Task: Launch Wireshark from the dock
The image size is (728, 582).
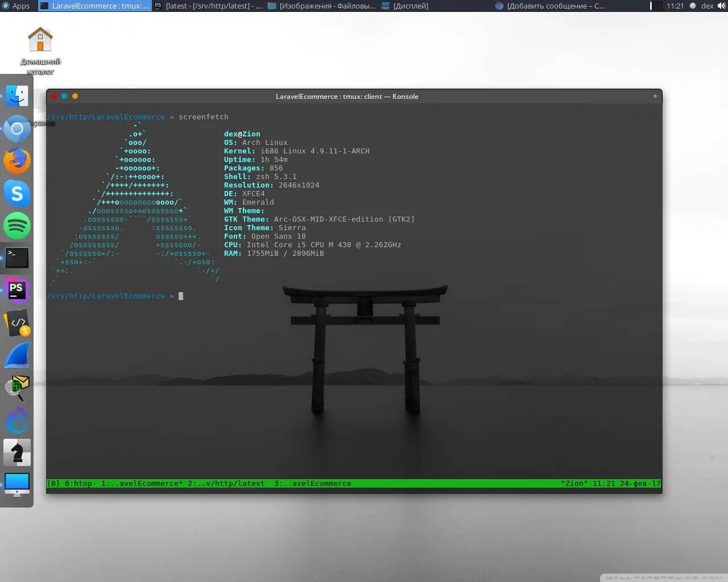Action: pyautogui.click(x=17, y=356)
